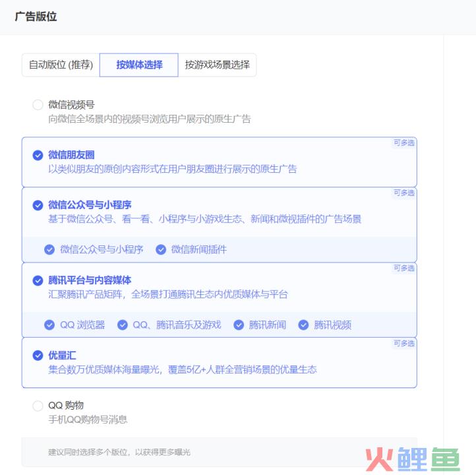Toggle the QQ、腾讯音乐及游戏 checkbox
The height and width of the screenshot is (475, 476).
123,325
